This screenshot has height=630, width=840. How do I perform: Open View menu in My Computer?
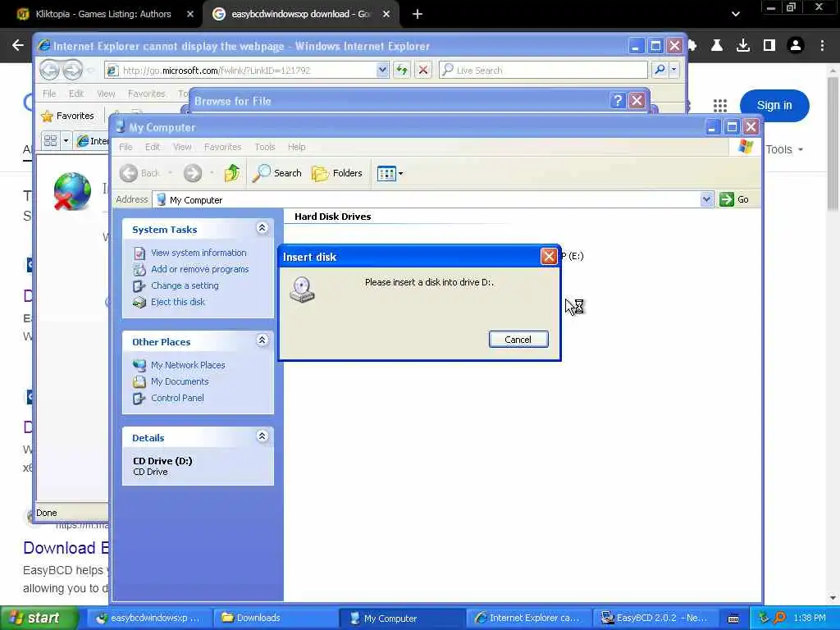(182, 147)
